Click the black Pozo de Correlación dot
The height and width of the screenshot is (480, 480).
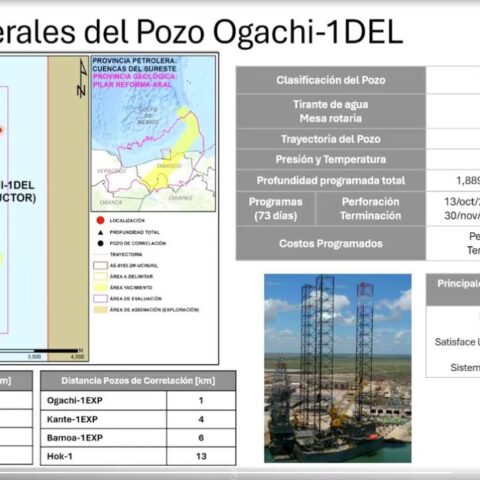[100, 243]
